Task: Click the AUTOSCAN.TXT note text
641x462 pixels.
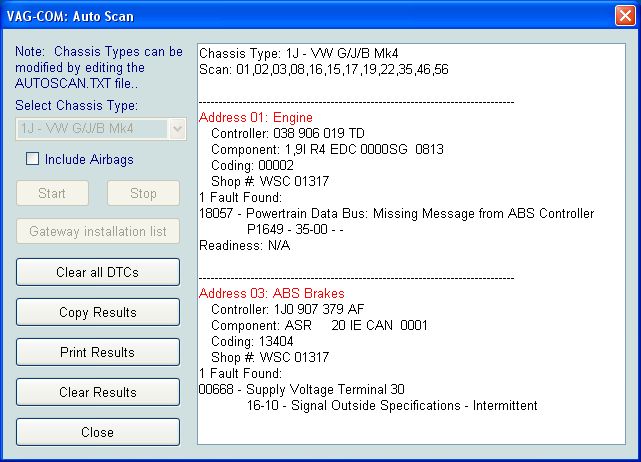Action: pos(99,67)
